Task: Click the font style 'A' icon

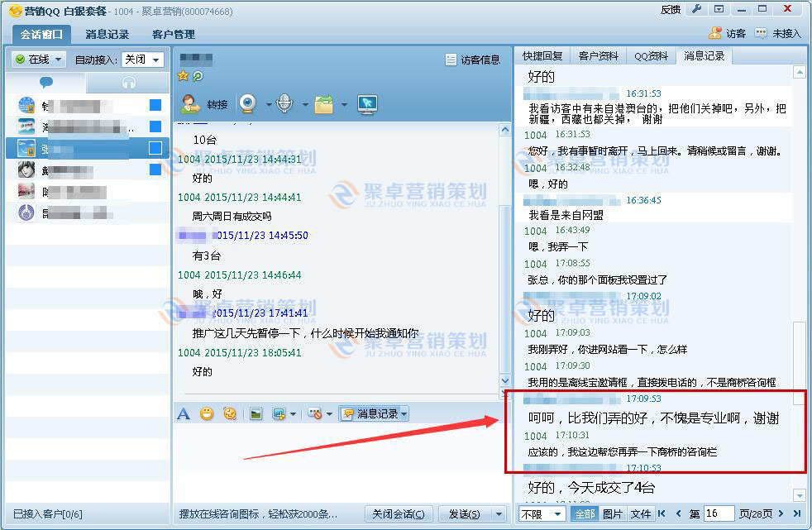Action: point(184,413)
